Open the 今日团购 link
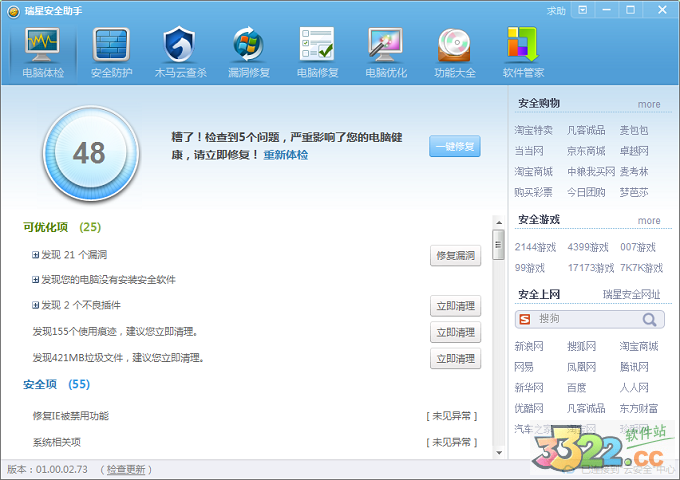The image size is (680, 480). [x=586, y=192]
